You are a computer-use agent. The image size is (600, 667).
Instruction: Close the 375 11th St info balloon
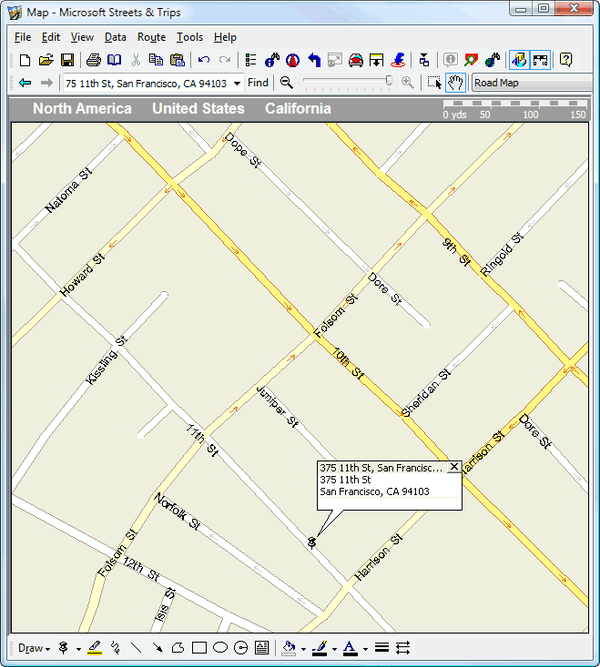tap(454, 467)
